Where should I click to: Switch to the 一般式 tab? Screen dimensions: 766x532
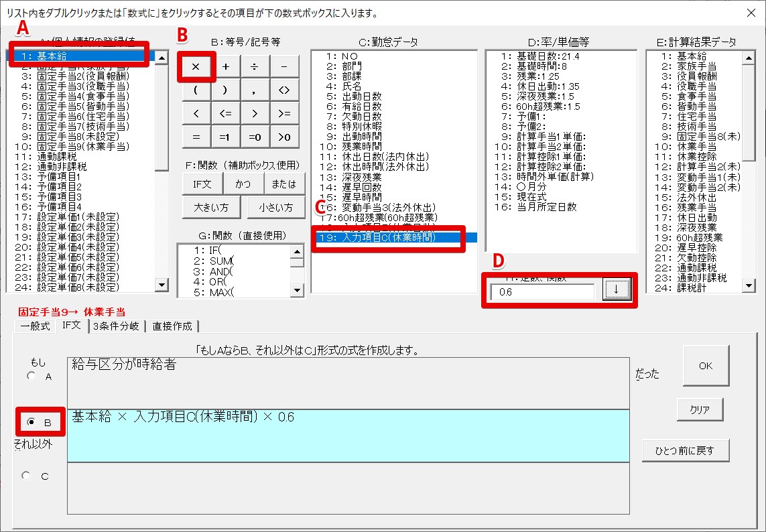(35, 326)
